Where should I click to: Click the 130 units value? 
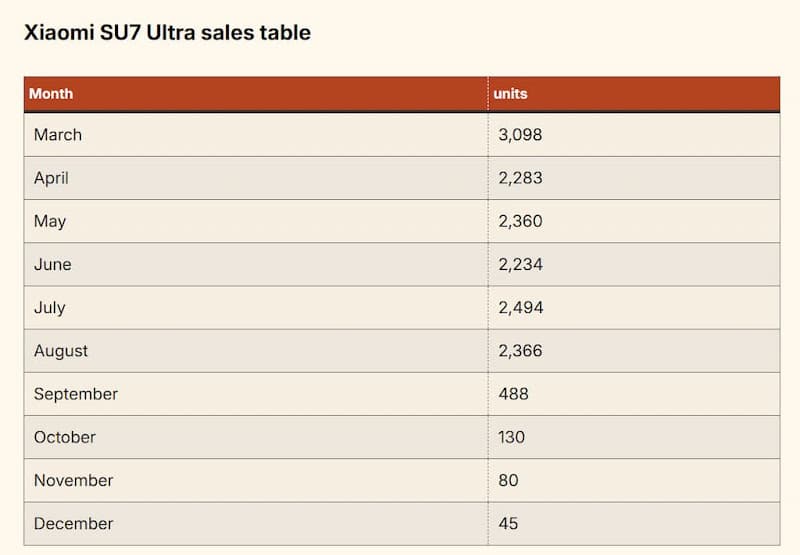(x=511, y=437)
